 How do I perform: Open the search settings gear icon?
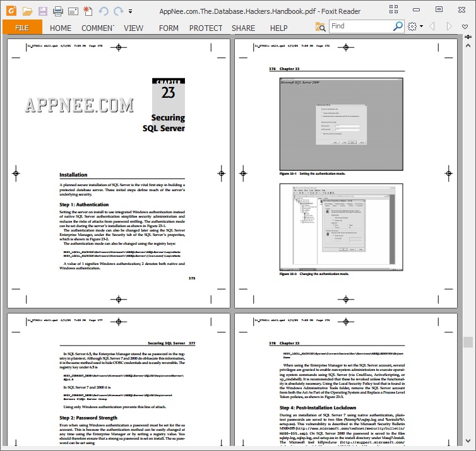[412, 26]
